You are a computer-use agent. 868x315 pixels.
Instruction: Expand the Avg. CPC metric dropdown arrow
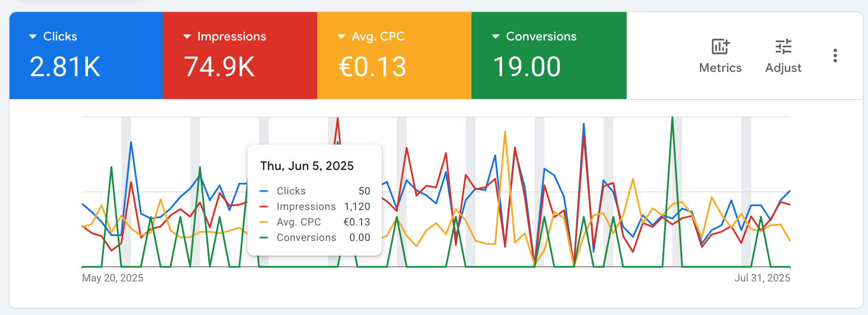coord(341,37)
